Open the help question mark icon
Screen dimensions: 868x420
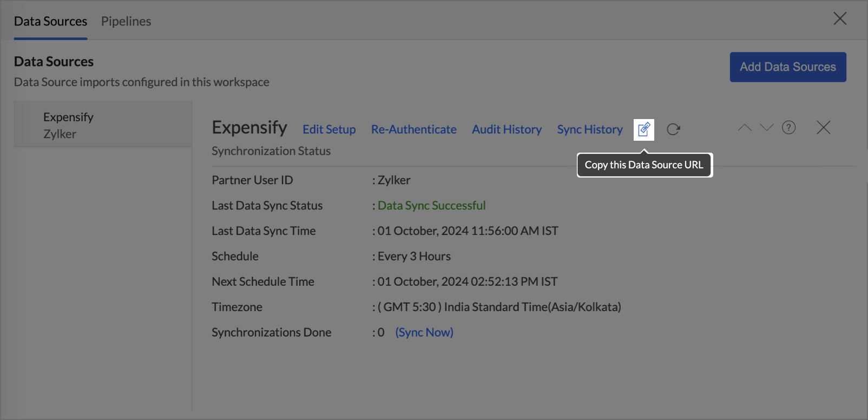point(788,128)
